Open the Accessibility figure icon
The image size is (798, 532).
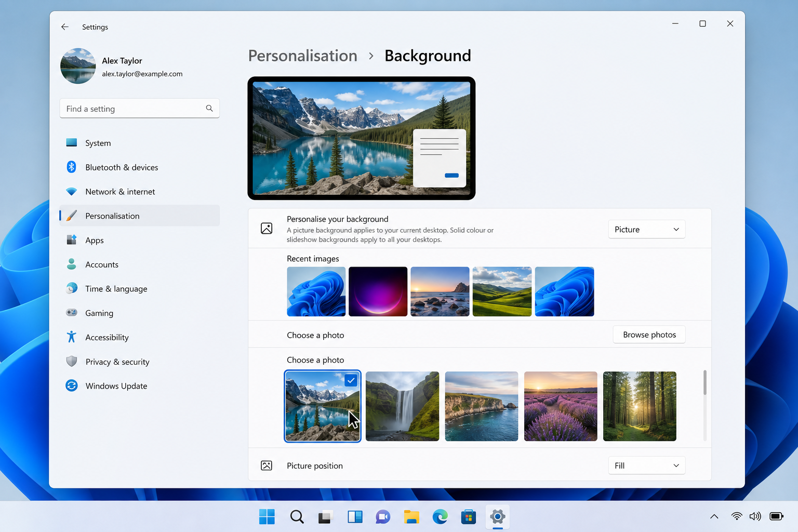tap(72, 337)
